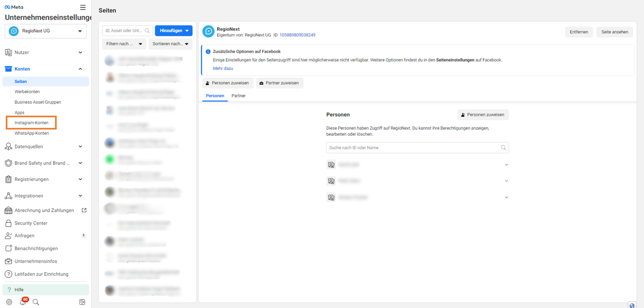Click the Meta logo
Image resolution: width=644 pixels, height=308 pixels.
[14, 7]
